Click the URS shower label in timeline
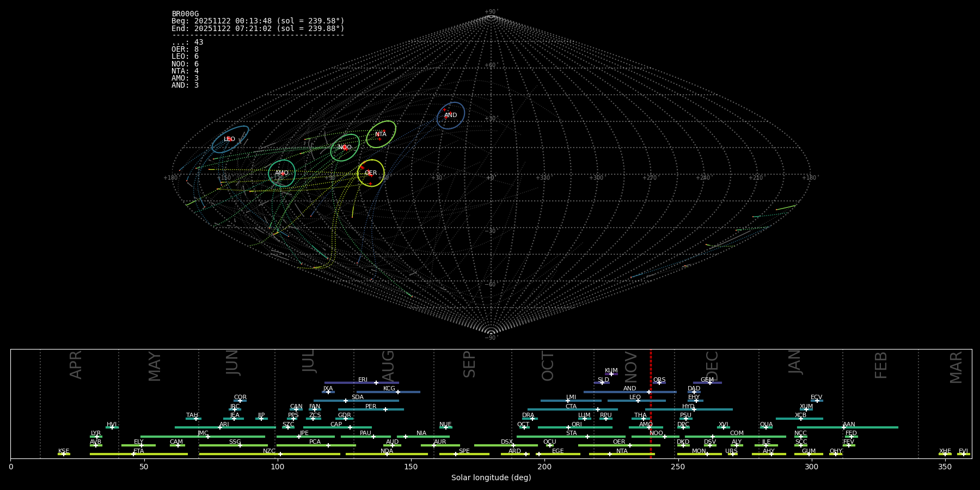 [731, 451]
